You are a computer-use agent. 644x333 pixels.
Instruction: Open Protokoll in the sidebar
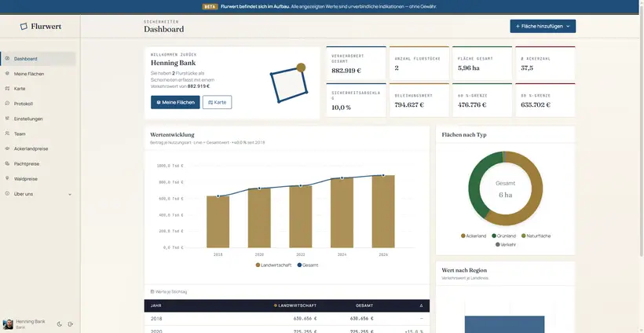[x=38, y=104]
